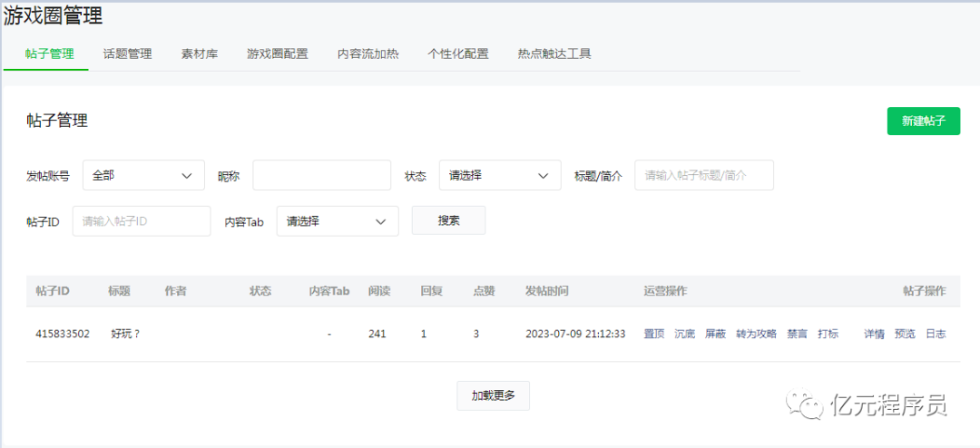Viewport: 980px width, 448px height.
Task: Click the 沉底 operation link
Action: tap(685, 334)
